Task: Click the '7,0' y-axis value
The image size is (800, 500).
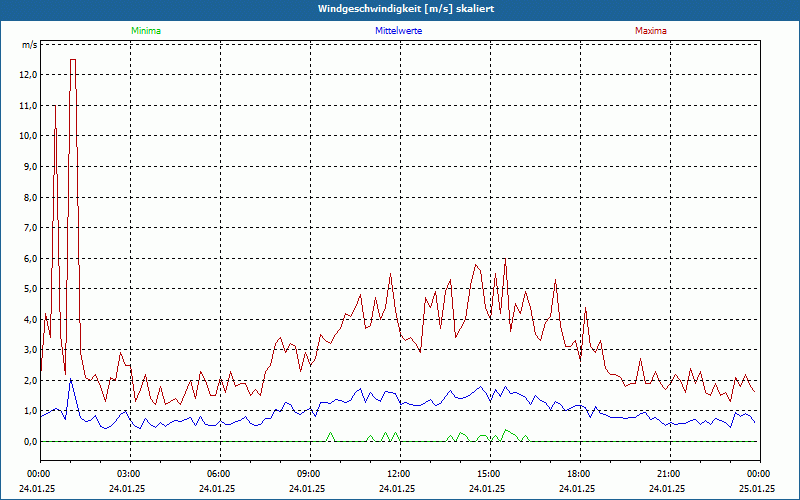Action: pos(30,228)
